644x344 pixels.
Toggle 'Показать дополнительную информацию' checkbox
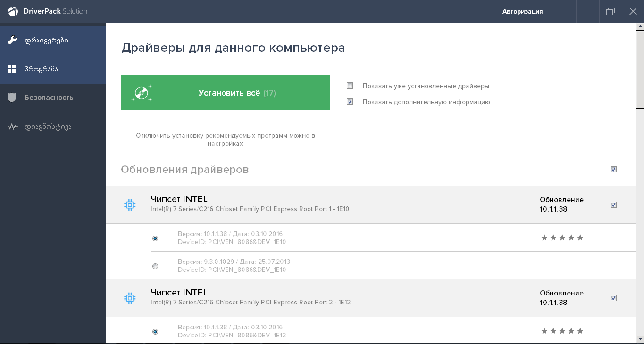coord(350,101)
